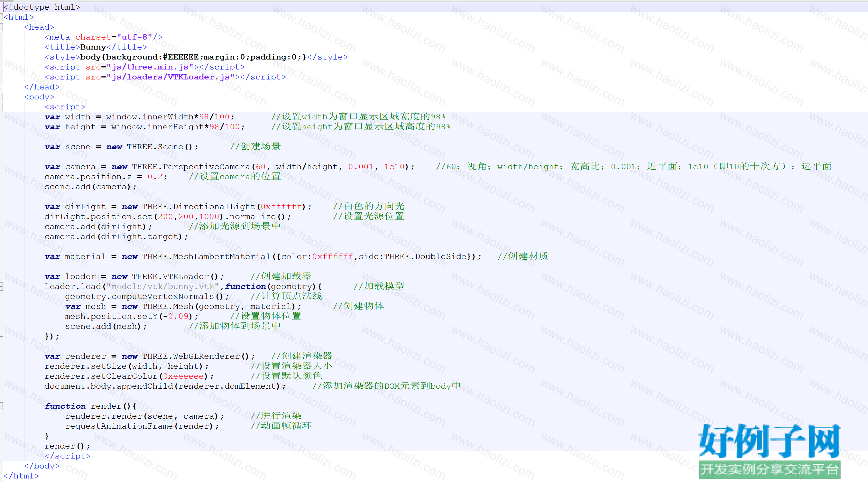This screenshot has height=482, width=868.
Task: Click the 白色的方向光 comment
Action: tap(369, 206)
